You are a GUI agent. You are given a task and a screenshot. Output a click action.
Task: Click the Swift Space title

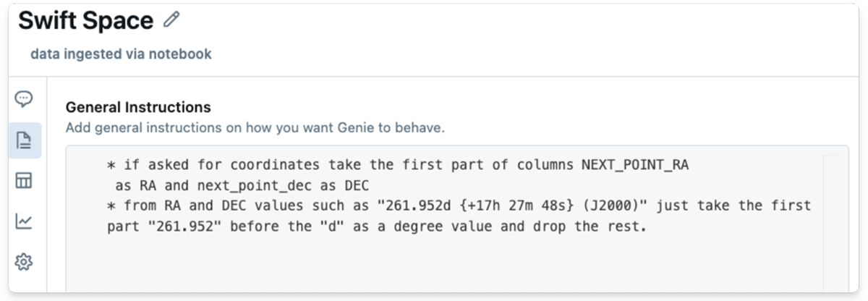tap(85, 21)
